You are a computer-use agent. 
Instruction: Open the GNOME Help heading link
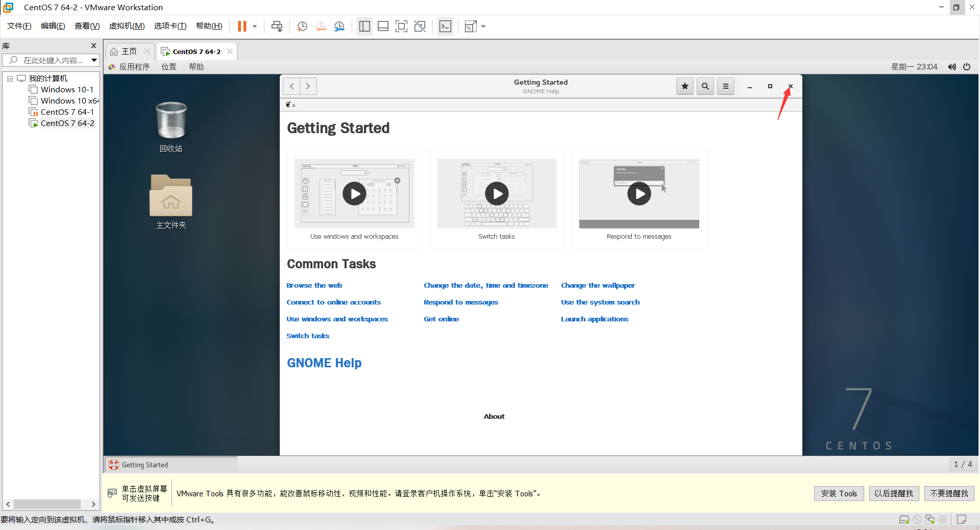324,363
